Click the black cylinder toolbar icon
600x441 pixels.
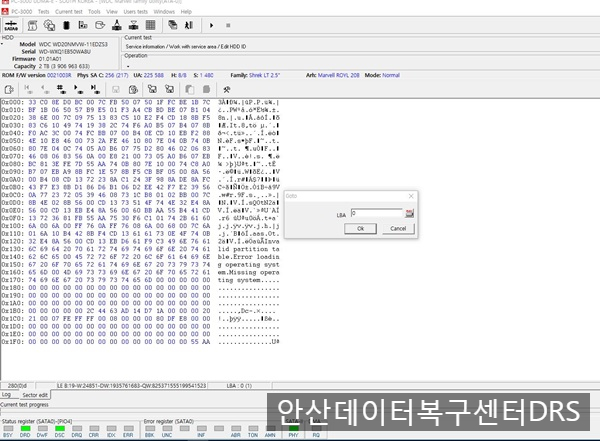[66, 25]
